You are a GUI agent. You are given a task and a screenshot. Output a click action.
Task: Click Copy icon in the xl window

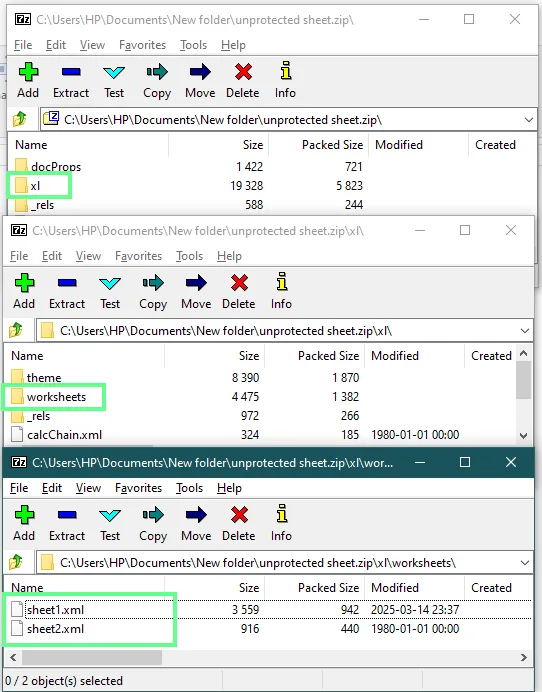[153, 282]
